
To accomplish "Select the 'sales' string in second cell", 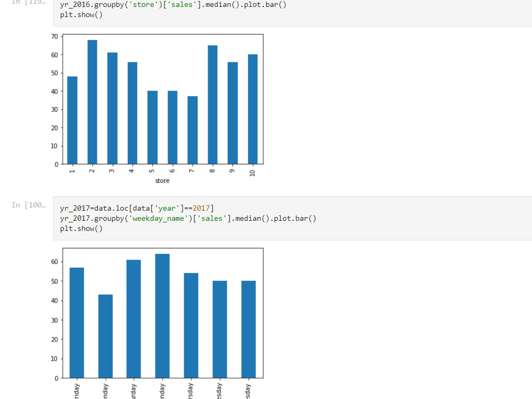I will [211, 218].
